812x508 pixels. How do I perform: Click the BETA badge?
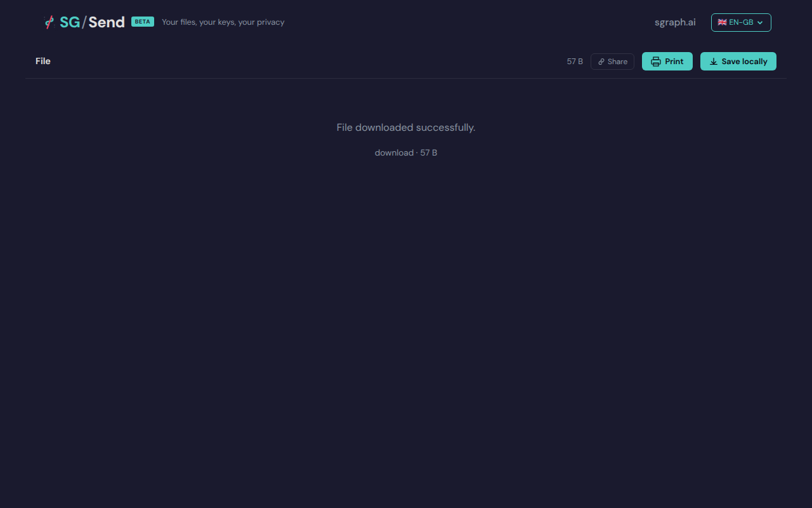143,22
